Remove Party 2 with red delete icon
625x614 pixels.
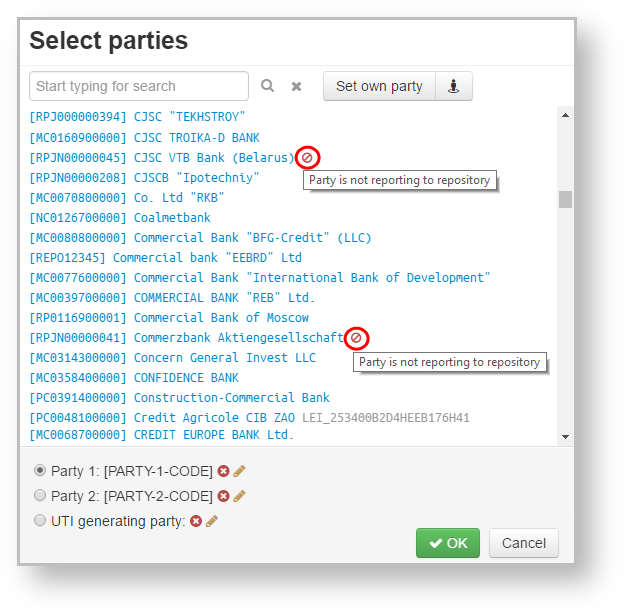(224, 496)
